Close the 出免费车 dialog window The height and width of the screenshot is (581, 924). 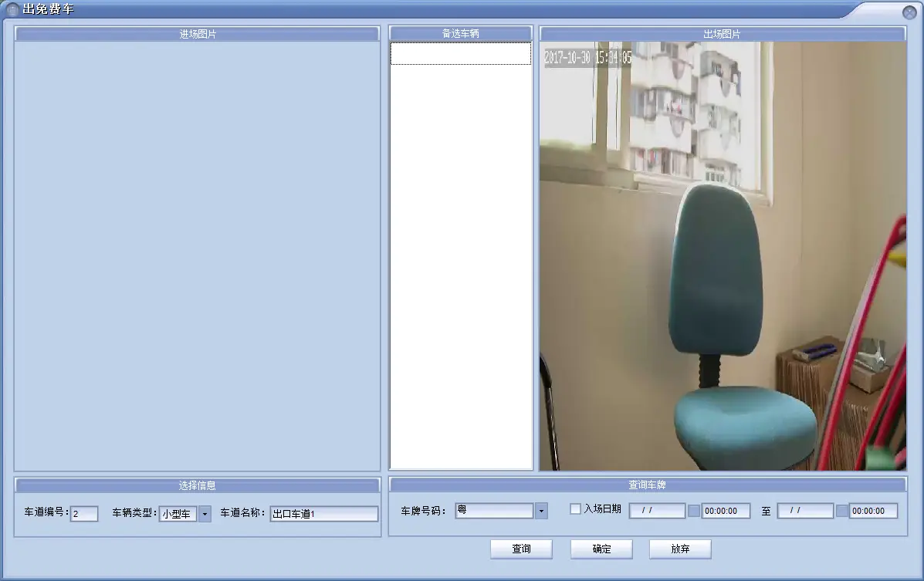point(909,12)
